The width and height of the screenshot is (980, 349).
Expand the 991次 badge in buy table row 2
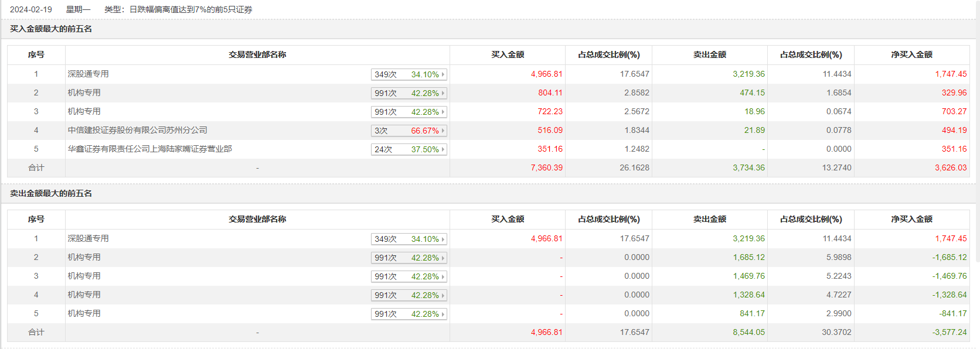point(409,93)
